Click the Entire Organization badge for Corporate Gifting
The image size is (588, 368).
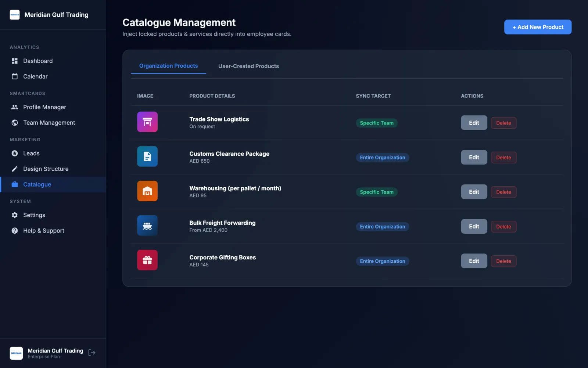click(x=383, y=262)
